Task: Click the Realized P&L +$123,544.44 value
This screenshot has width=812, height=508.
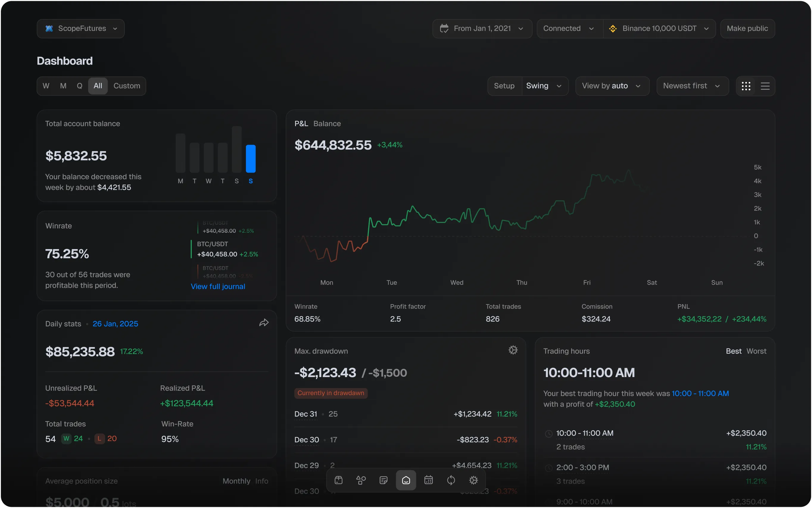Action: tap(186, 403)
